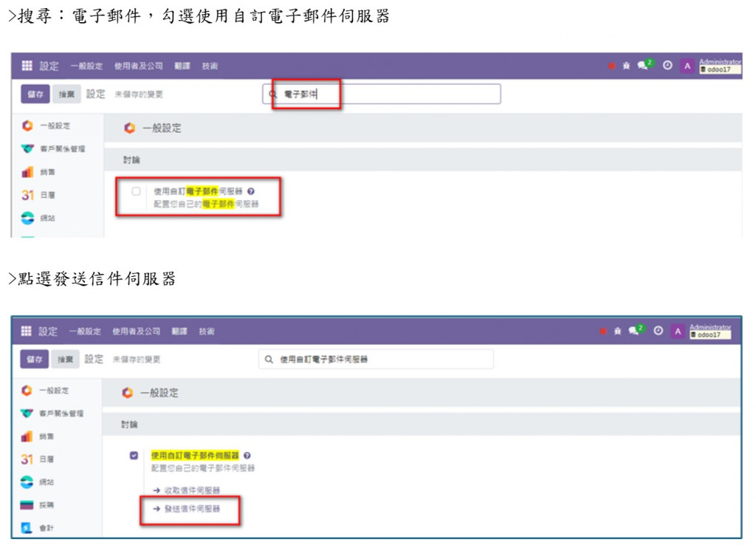
Task: Open activities clock icon in top navbar
Action: pos(667,65)
